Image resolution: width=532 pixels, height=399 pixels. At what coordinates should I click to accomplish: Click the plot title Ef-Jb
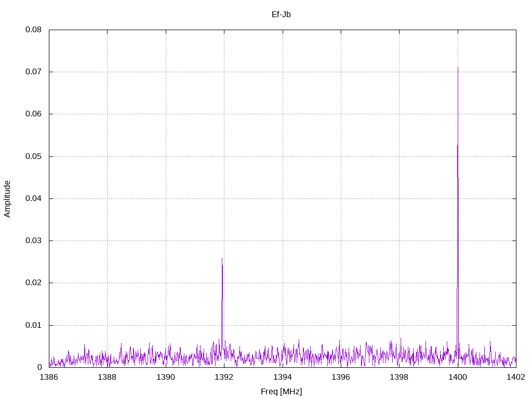pos(281,14)
